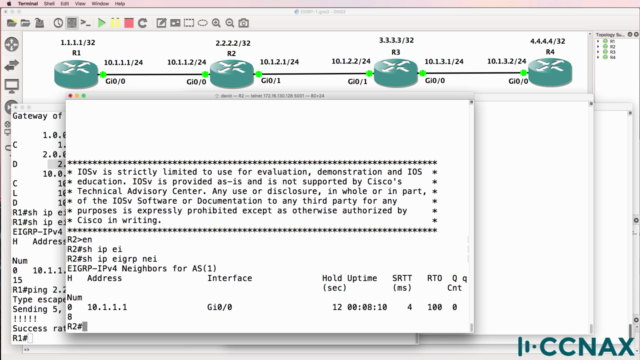The width and height of the screenshot is (640, 360).
Task: Expand R4 in Topology Summary
Action: pos(598,57)
